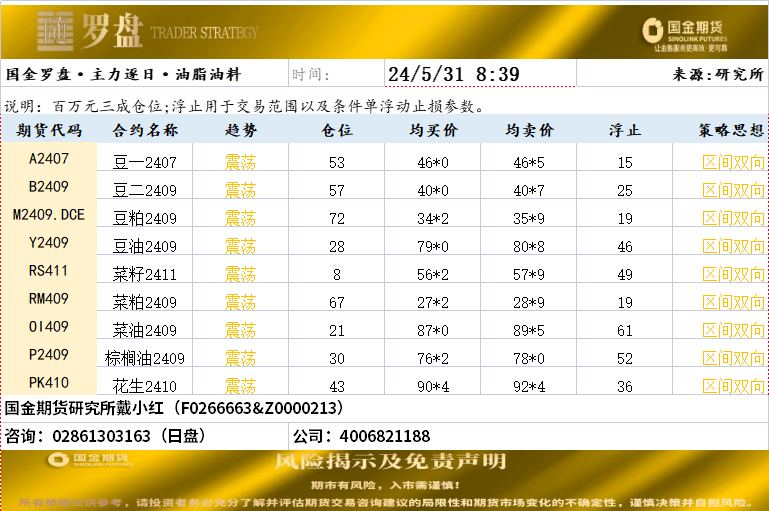Click the small 国金期货 logo in footer banner

tap(91, 460)
